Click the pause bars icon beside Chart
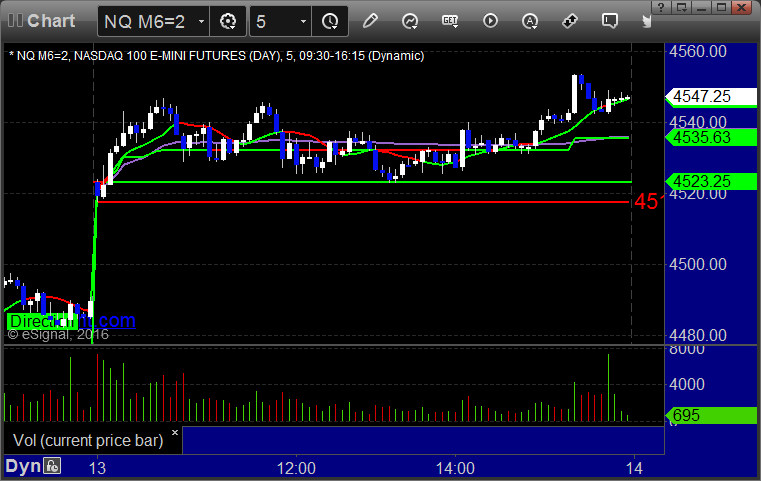The image size is (761, 481). (15, 21)
